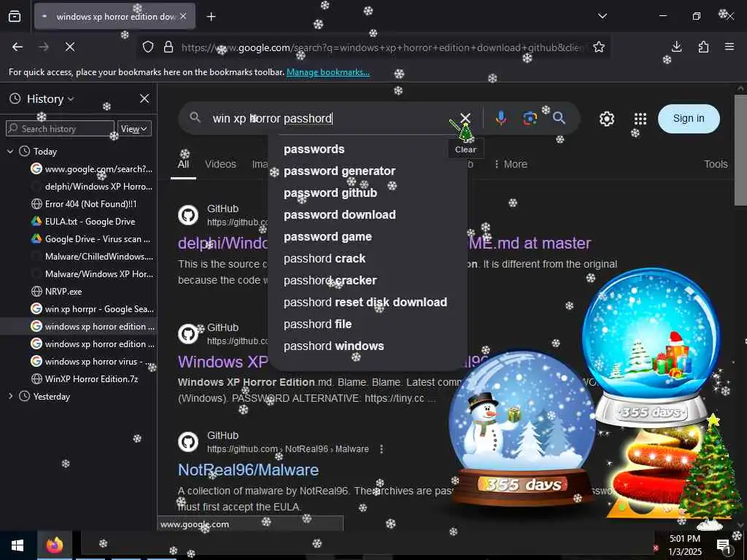Choose the 'password github' suggestion
The height and width of the screenshot is (560, 747).
coord(367,192)
